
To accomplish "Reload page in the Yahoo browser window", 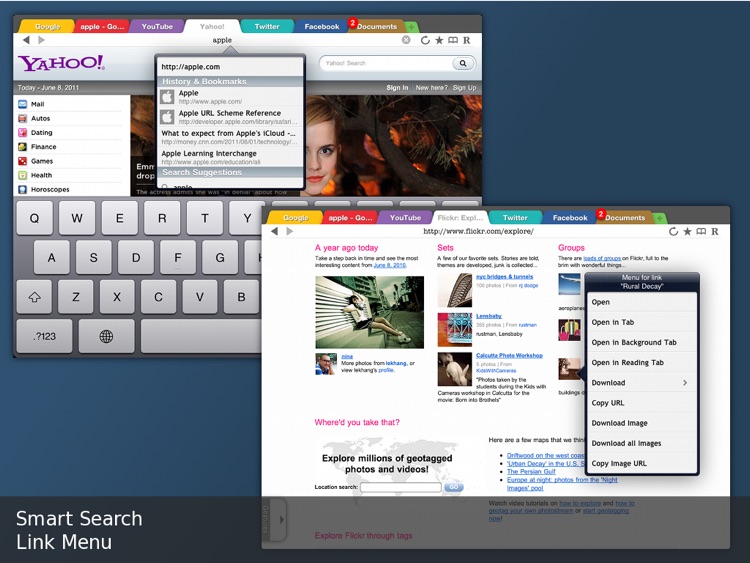I will click(x=425, y=40).
